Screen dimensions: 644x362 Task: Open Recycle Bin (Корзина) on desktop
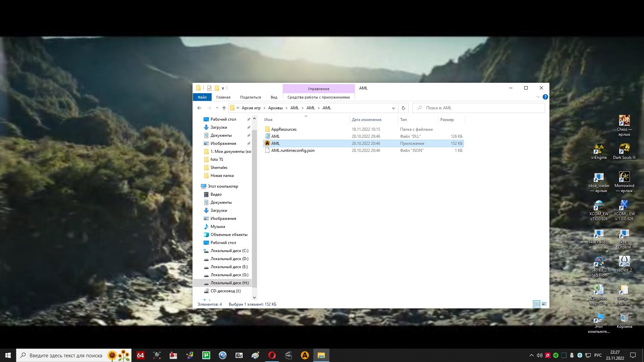coord(624,320)
